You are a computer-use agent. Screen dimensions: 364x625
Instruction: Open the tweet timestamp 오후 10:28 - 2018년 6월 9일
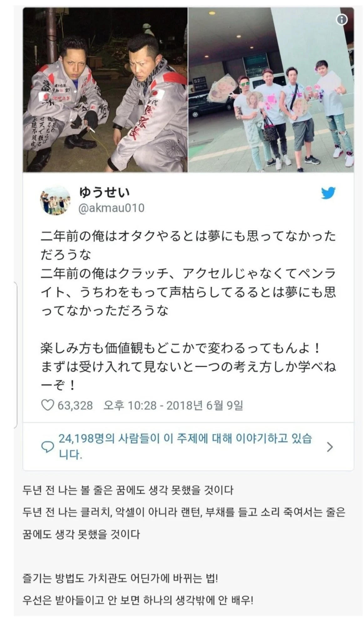173,405
